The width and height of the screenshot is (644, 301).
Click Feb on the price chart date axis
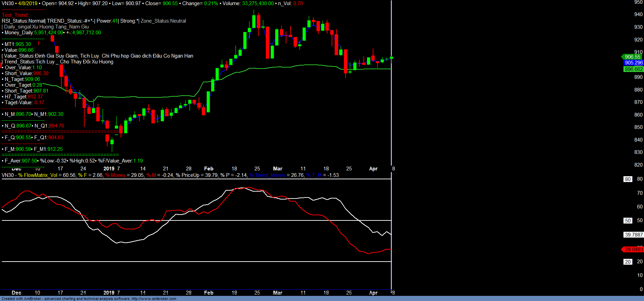point(209,169)
